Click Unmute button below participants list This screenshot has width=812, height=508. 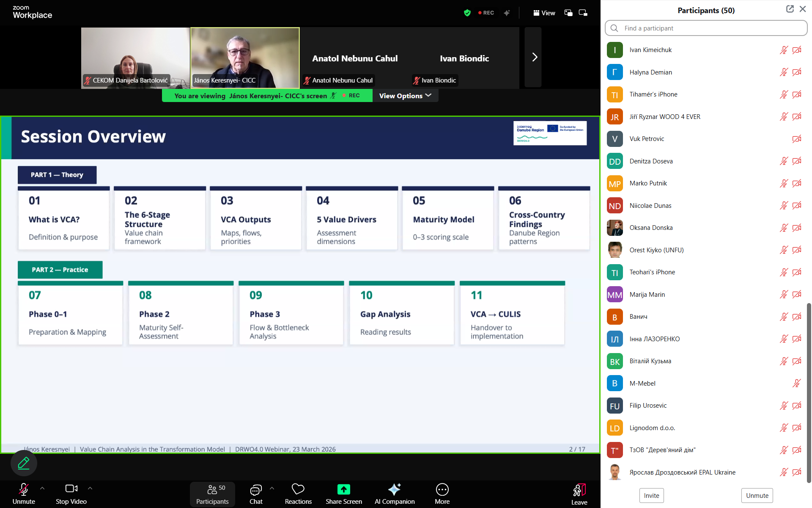point(757,495)
